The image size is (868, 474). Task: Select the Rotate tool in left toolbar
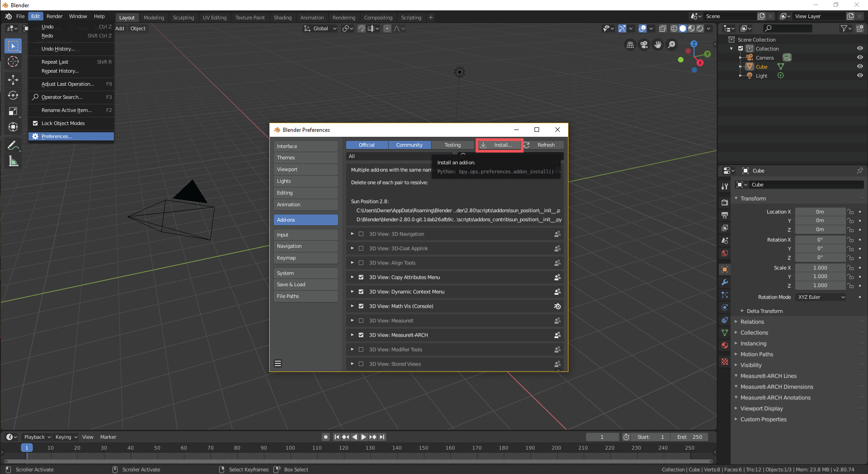[x=13, y=95]
